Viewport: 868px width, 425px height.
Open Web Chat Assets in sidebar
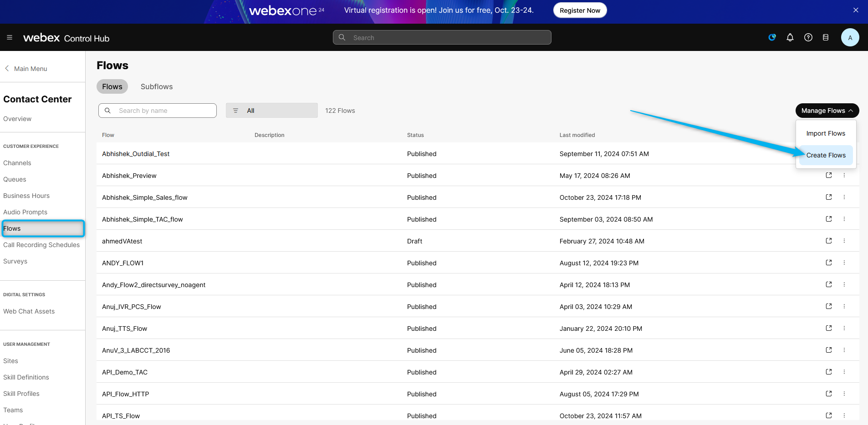29,311
